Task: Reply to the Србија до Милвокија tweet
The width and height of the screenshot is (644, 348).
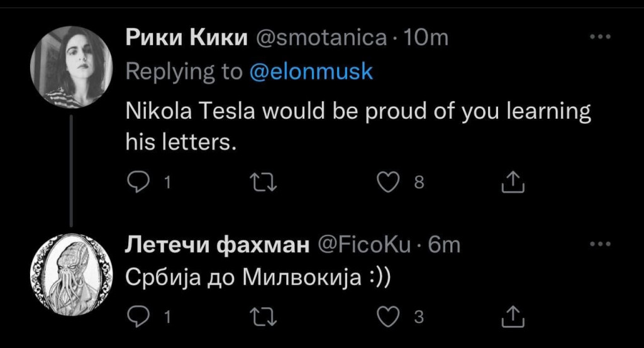Action: [136, 317]
